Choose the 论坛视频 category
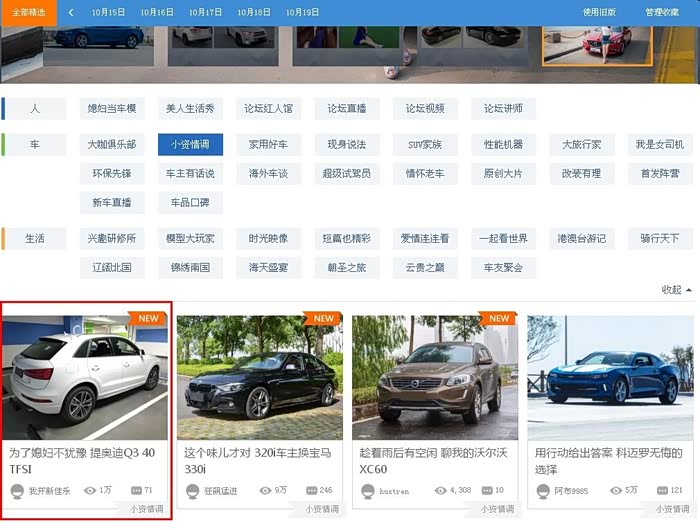 click(425, 109)
